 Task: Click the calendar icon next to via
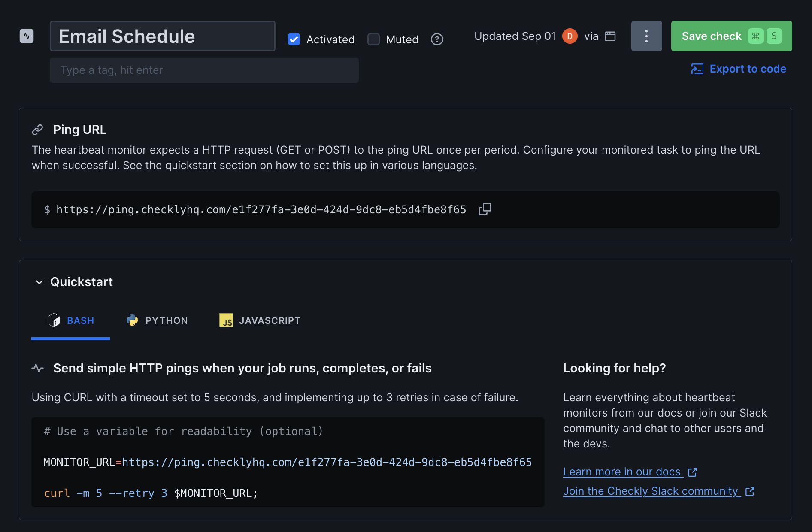click(610, 36)
